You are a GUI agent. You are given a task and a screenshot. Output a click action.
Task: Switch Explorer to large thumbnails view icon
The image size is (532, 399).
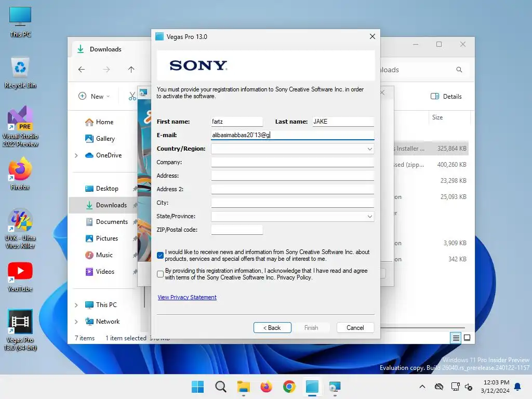click(x=467, y=338)
